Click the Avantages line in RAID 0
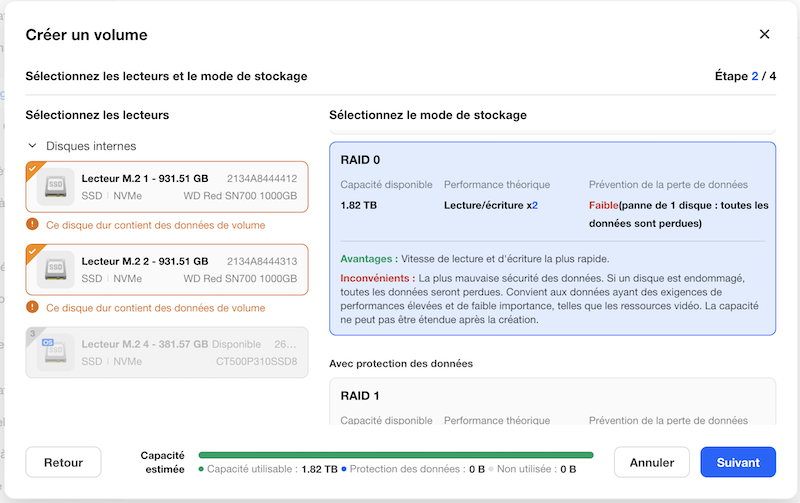 coord(474,259)
